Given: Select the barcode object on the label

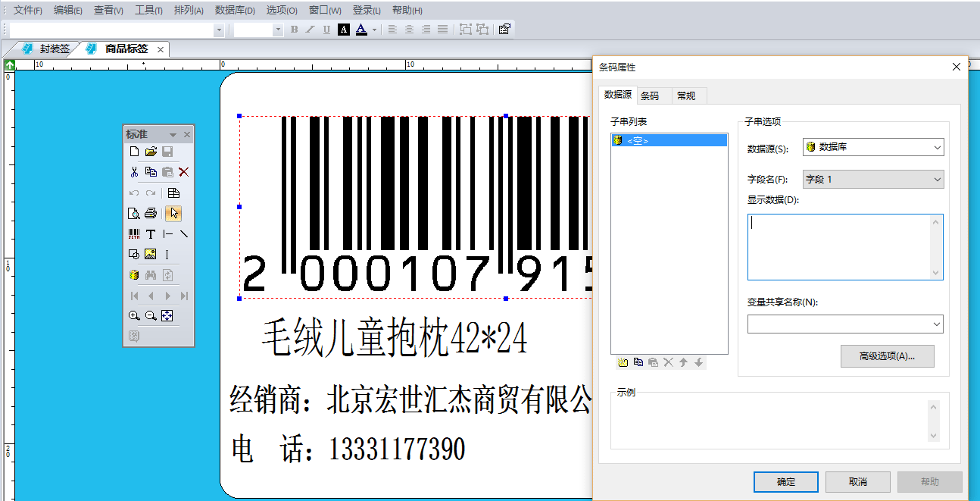Looking at the screenshot, I should click(x=415, y=206).
